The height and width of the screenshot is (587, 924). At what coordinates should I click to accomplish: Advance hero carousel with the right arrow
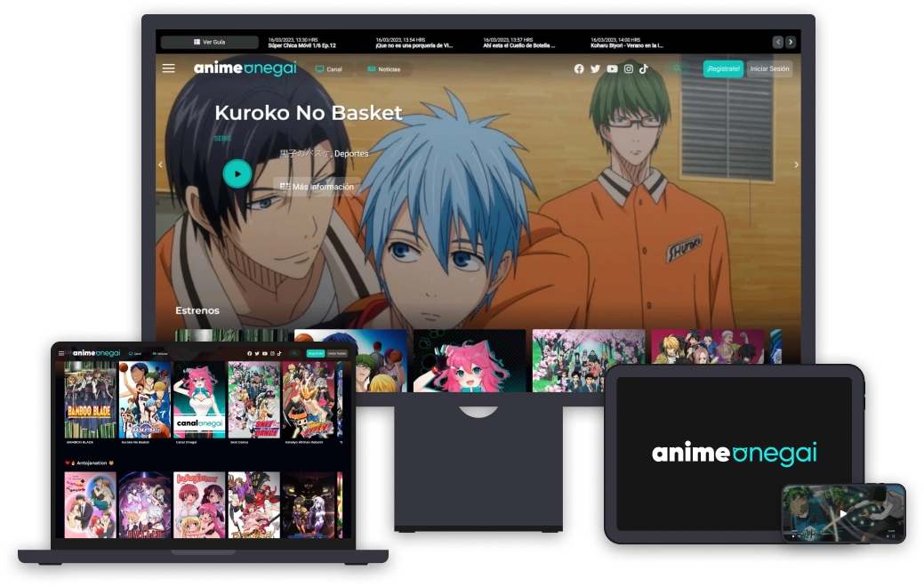[x=796, y=165]
